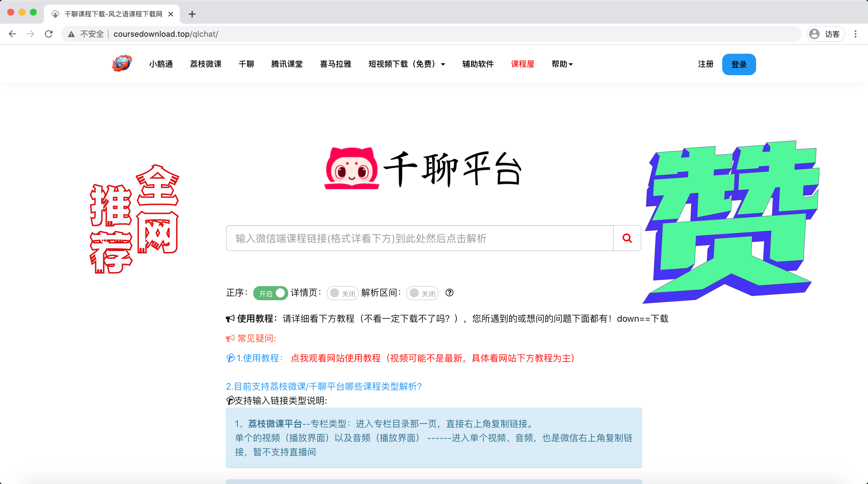Open 辅助软件 nav item

pos(478,64)
